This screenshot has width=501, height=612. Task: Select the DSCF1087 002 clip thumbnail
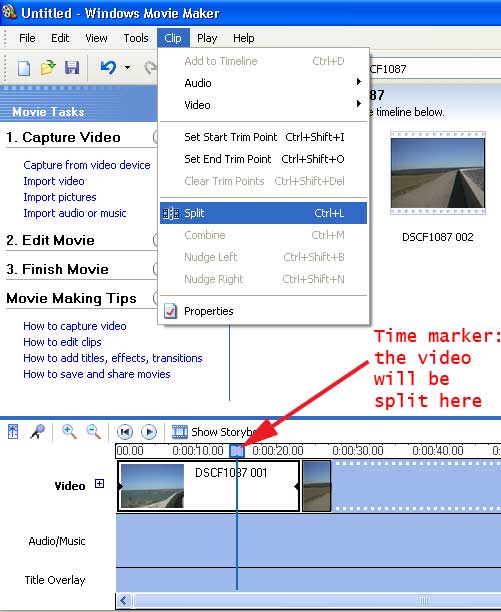pyautogui.click(x=438, y=173)
